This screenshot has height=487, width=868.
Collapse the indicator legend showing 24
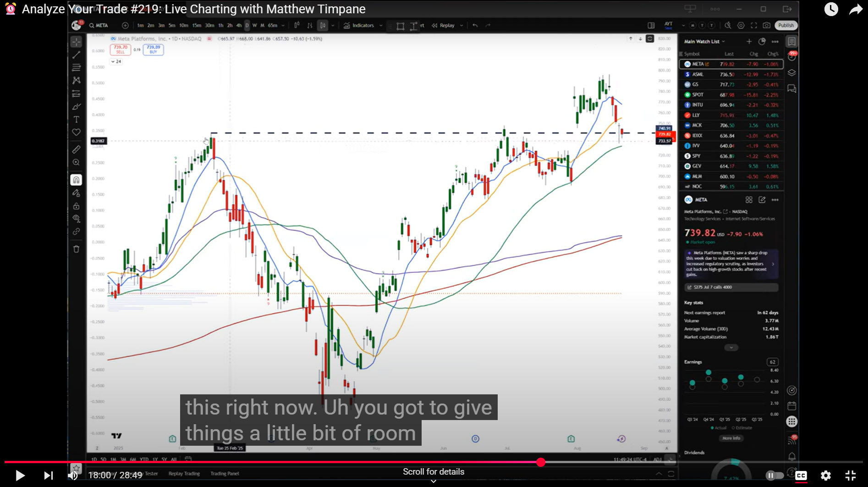pos(116,61)
